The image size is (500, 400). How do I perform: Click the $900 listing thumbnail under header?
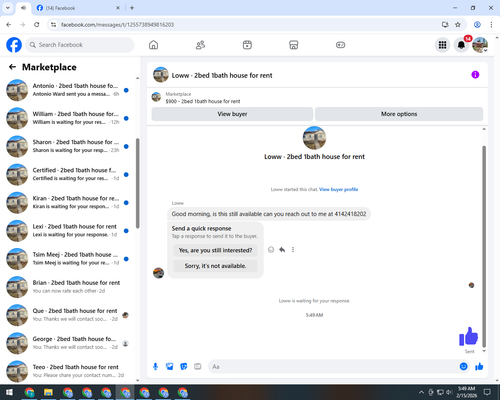(x=156, y=97)
